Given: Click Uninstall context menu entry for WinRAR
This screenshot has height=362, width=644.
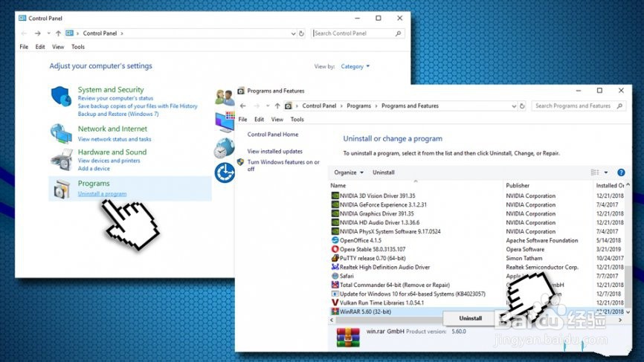Looking at the screenshot, I should click(x=470, y=318).
